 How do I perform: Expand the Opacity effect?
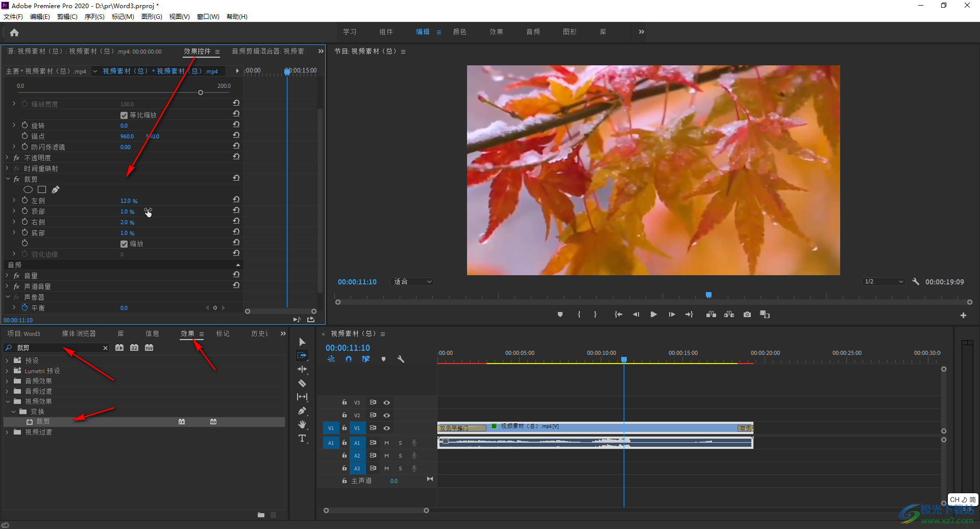(x=8, y=158)
